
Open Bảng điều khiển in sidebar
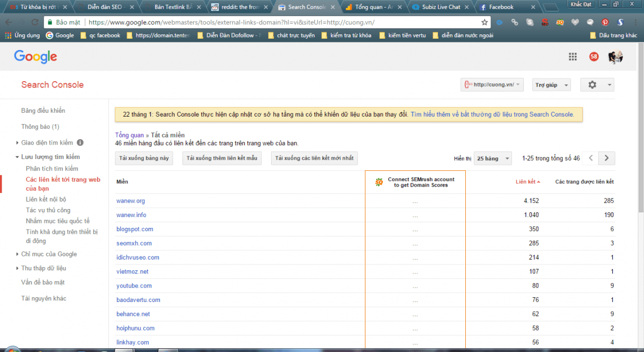(x=43, y=111)
